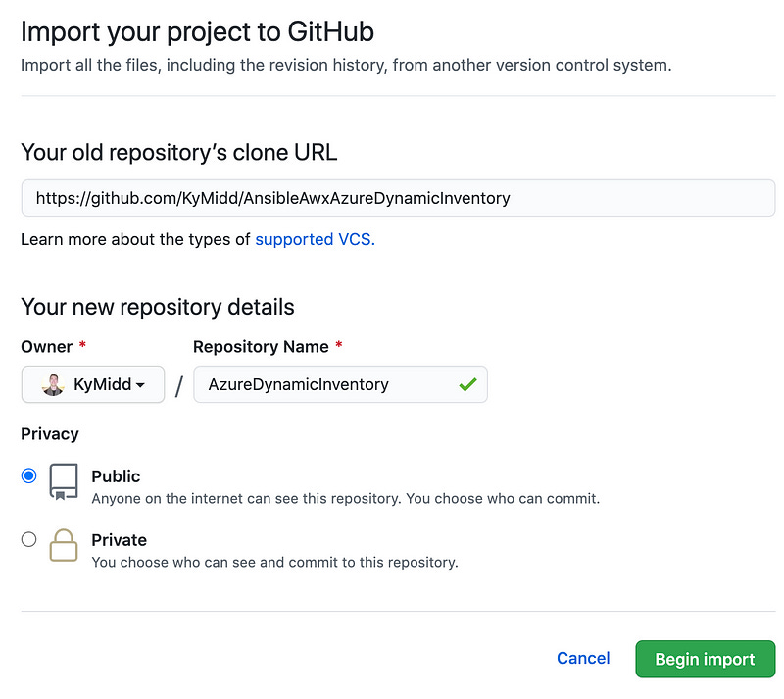Click the private repository lock icon

[64, 545]
